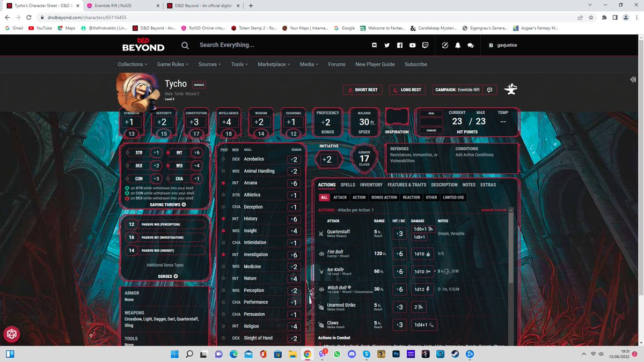Open the Features & Traits tab
The height and width of the screenshot is (362, 644).
pos(407,185)
